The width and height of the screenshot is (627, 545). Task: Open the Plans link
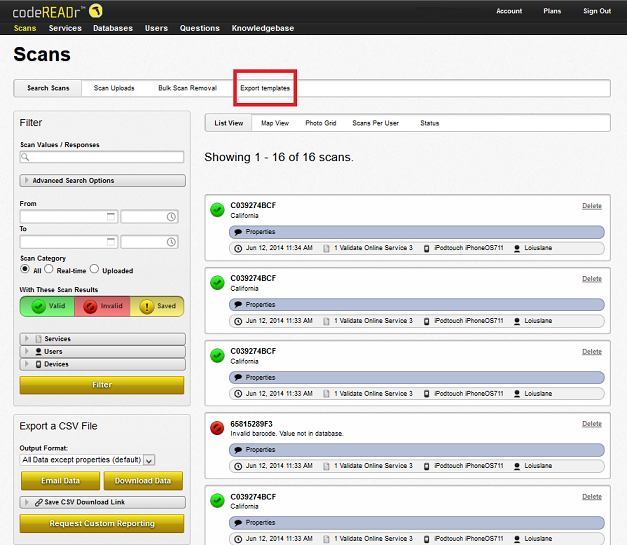coord(552,11)
